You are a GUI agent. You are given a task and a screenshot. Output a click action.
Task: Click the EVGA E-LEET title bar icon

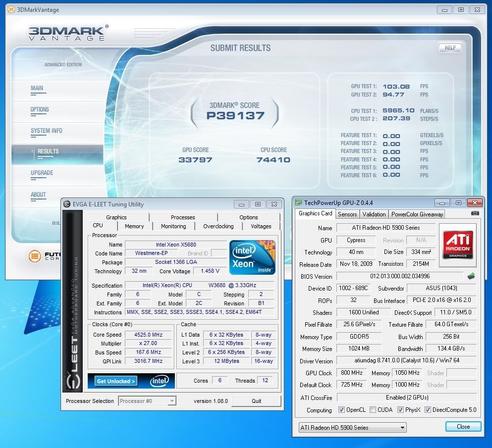tap(67, 204)
